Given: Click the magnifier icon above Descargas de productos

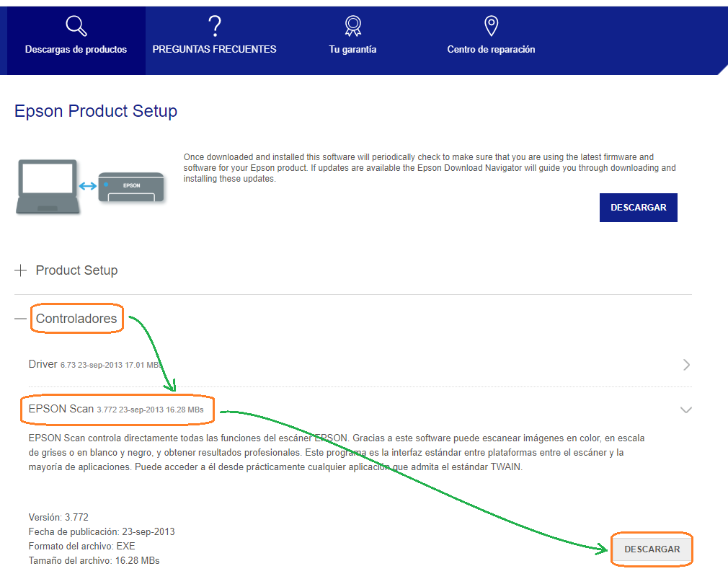Looking at the screenshot, I should tap(76, 25).
